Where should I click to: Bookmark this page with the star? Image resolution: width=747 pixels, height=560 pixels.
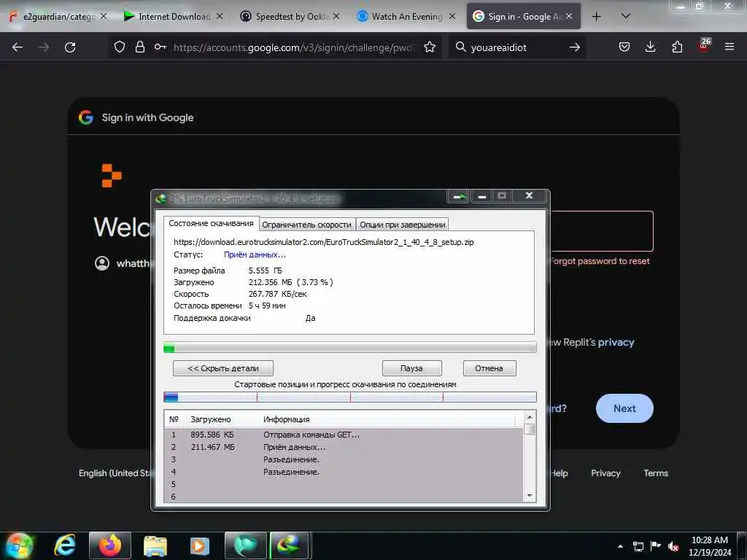point(430,47)
